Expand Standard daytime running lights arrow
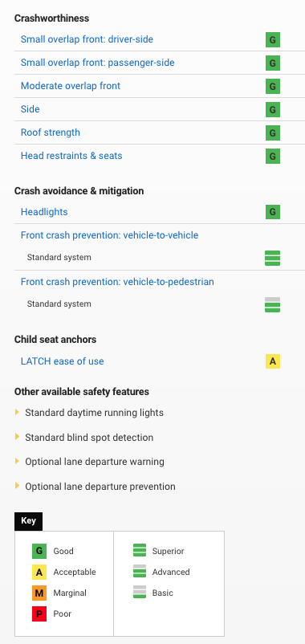305x644 pixels. point(17,412)
